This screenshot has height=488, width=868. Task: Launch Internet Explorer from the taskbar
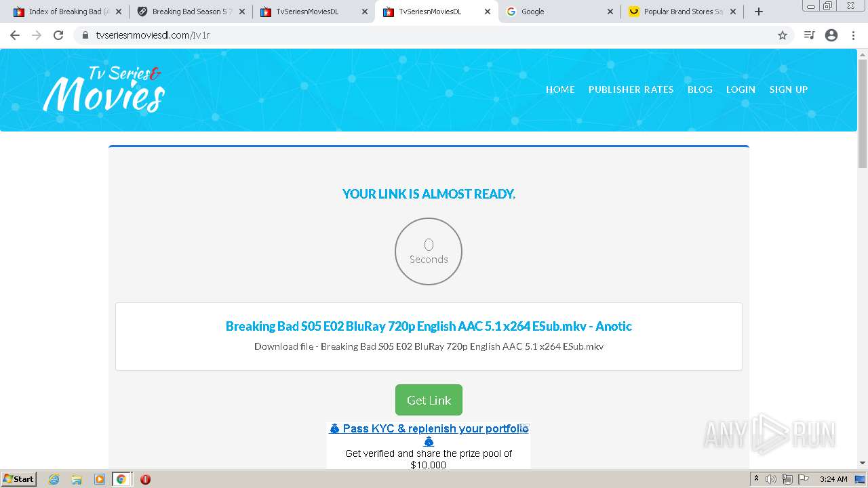pos(54,479)
